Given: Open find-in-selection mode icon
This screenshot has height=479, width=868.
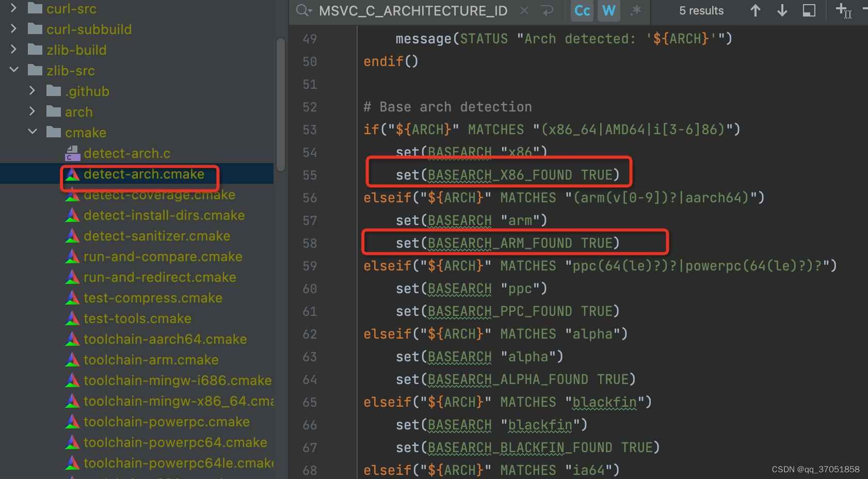Looking at the screenshot, I should coord(808,10).
